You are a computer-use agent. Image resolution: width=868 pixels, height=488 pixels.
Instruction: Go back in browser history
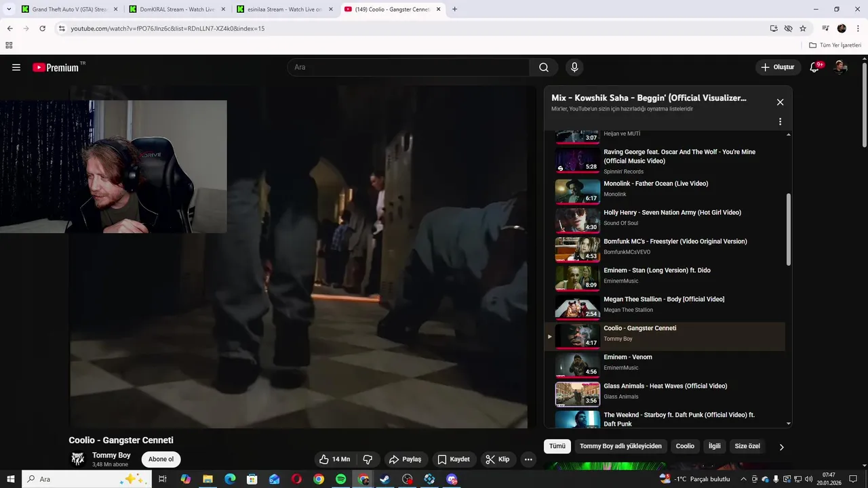coord(9,28)
